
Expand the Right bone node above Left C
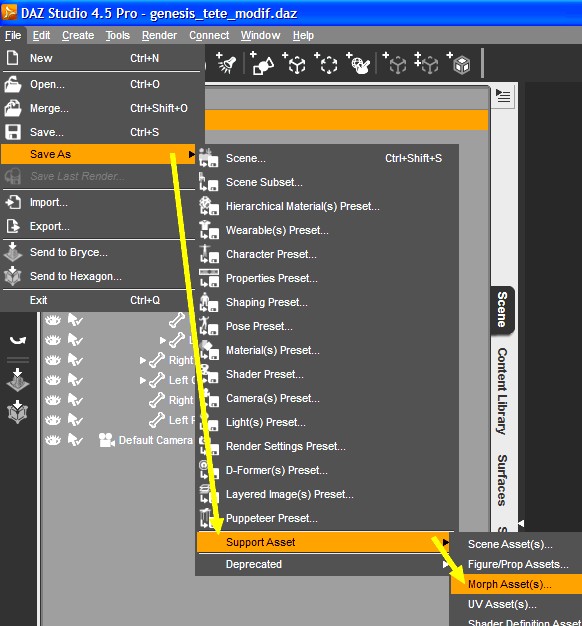click(x=143, y=360)
